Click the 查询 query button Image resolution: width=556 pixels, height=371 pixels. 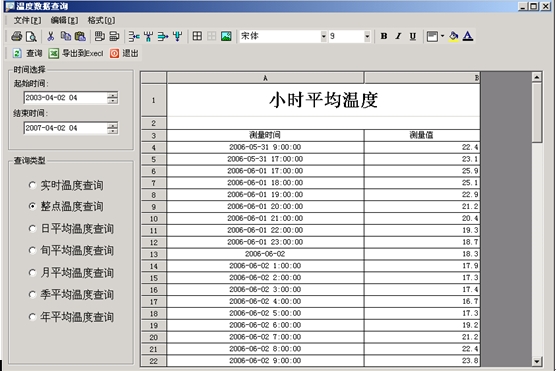[27, 54]
